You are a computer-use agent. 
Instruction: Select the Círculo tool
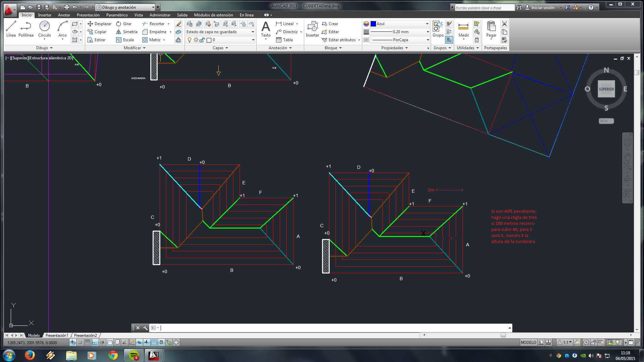[x=44, y=29]
